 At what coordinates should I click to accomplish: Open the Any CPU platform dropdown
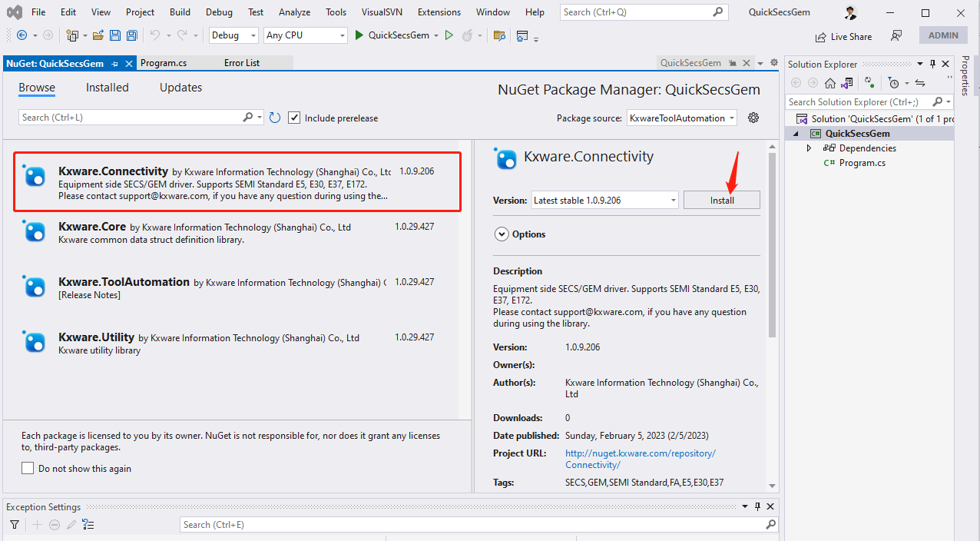[305, 35]
